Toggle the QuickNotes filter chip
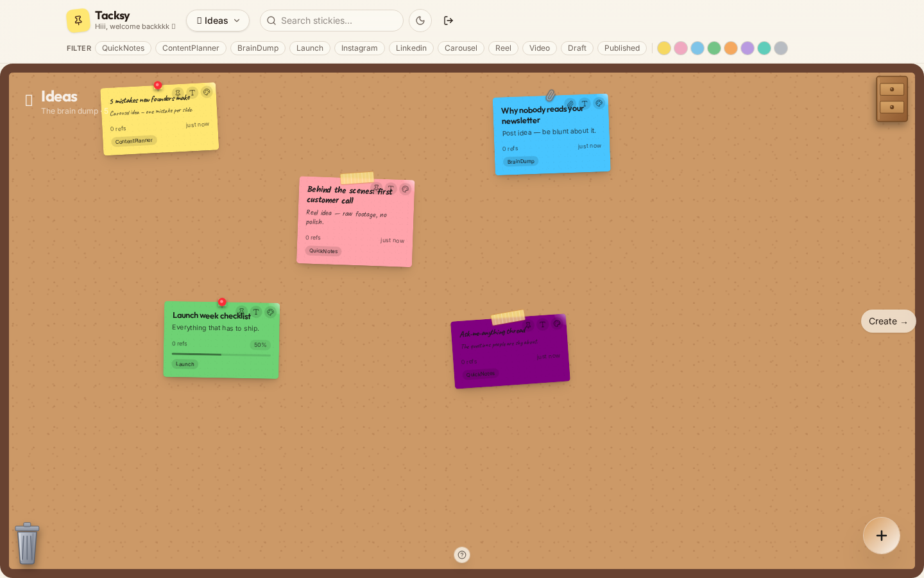Screen dimensions: 924x578 [123, 48]
